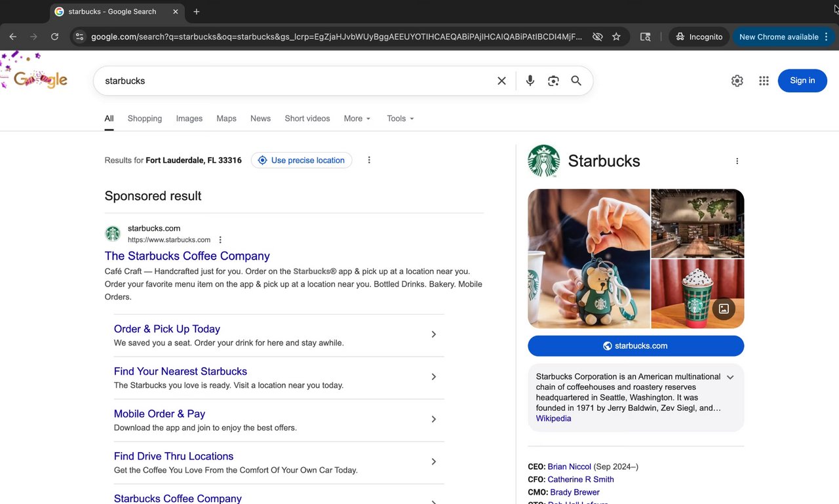This screenshot has width=839, height=504.
Task: Clear the search box with the X icon
Action: pos(501,81)
